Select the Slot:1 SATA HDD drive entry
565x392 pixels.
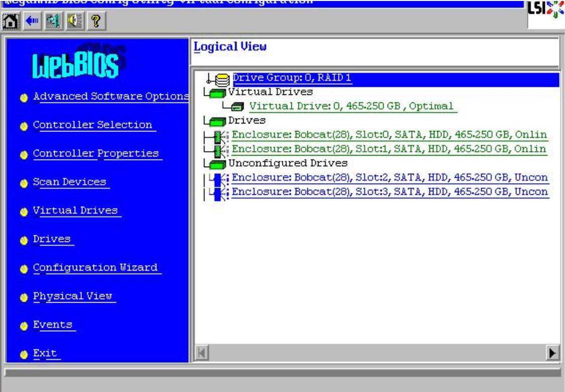(x=389, y=149)
